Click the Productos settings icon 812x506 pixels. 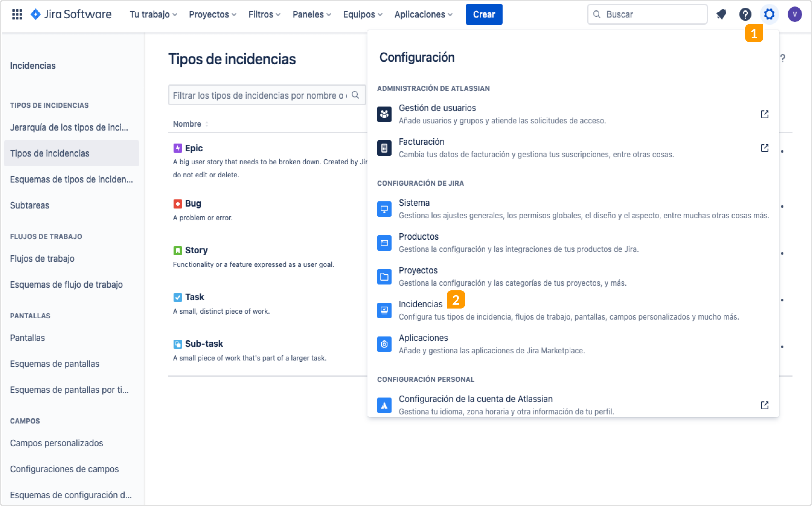pyautogui.click(x=384, y=243)
